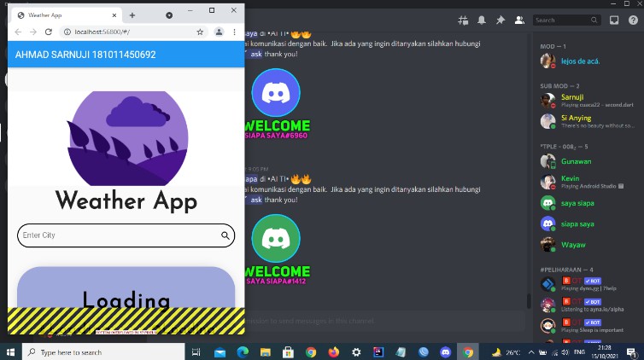The height and width of the screenshot is (360, 644).
Task: Open the Windows notification center
Action: 631,352
